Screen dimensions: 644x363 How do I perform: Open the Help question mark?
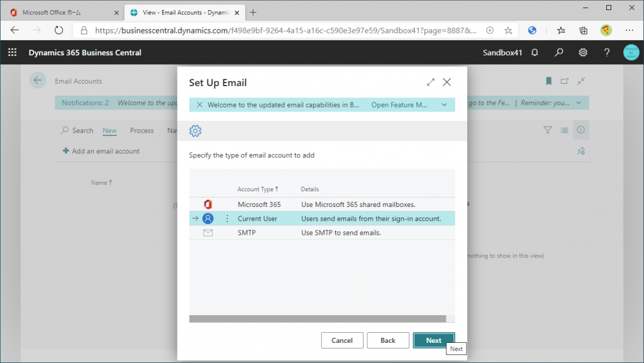(x=607, y=53)
